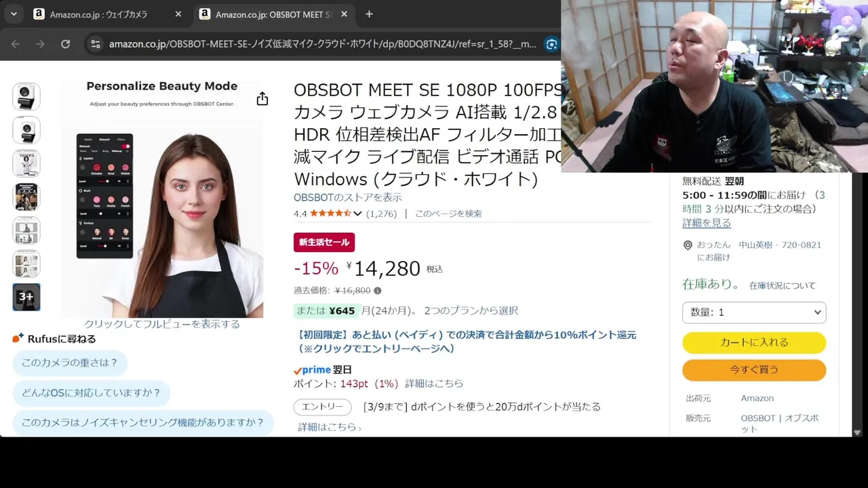Select the fourth product thumbnail with dark collage
The height and width of the screenshot is (488, 868).
click(26, 197)
